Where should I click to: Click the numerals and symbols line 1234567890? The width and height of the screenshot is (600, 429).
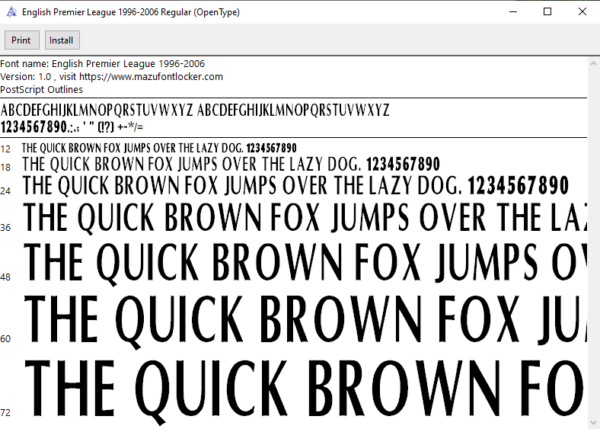coord(72,127)
